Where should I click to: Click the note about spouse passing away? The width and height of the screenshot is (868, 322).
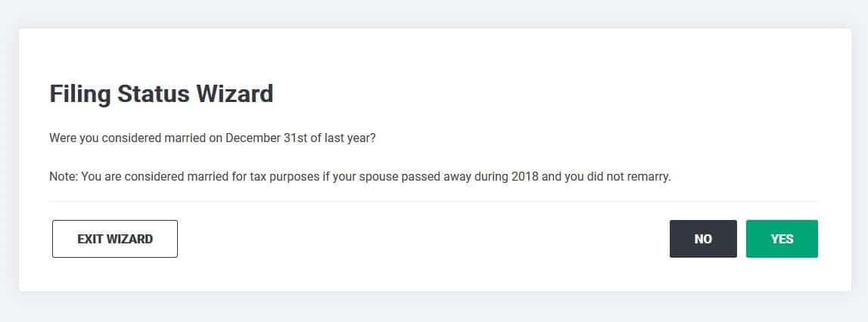pos(360,177)
